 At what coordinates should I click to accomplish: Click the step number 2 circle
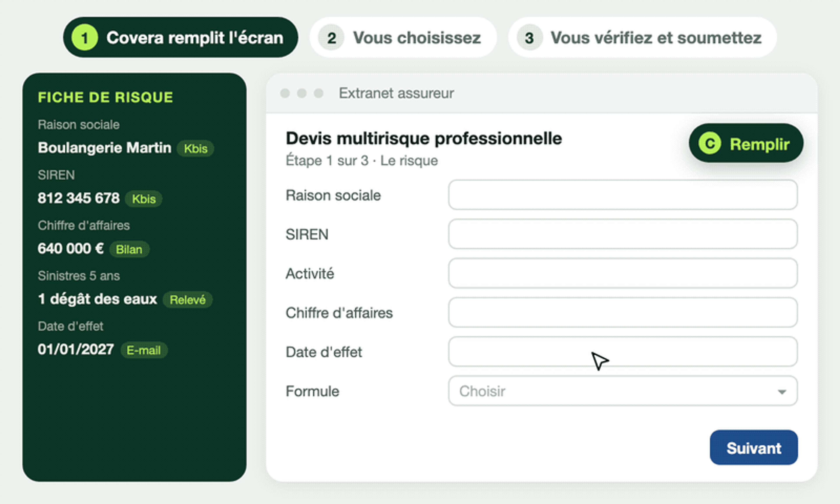pyautogui.click(x=331, y=37)
